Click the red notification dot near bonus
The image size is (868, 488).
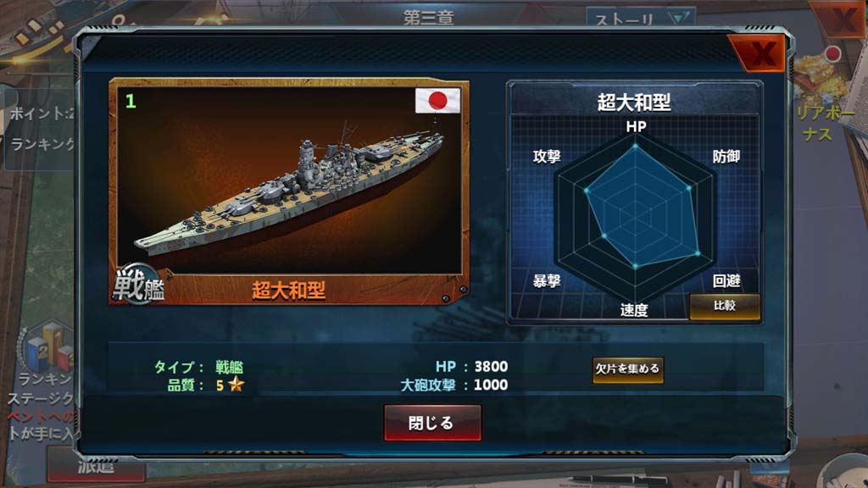coord(833,53)
